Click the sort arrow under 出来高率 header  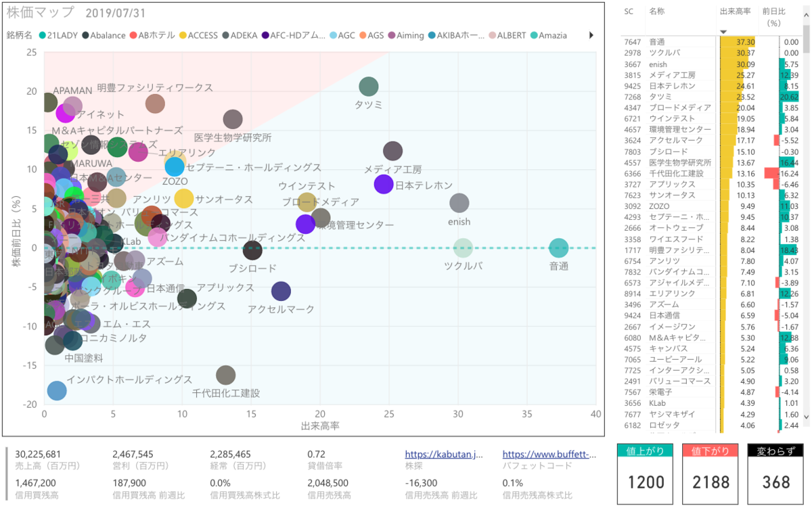723,32
